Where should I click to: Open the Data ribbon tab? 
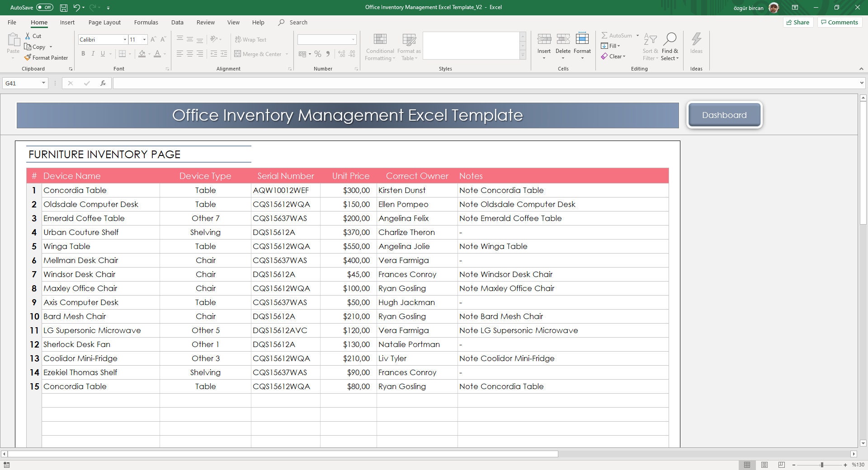(x=177, y=22)
